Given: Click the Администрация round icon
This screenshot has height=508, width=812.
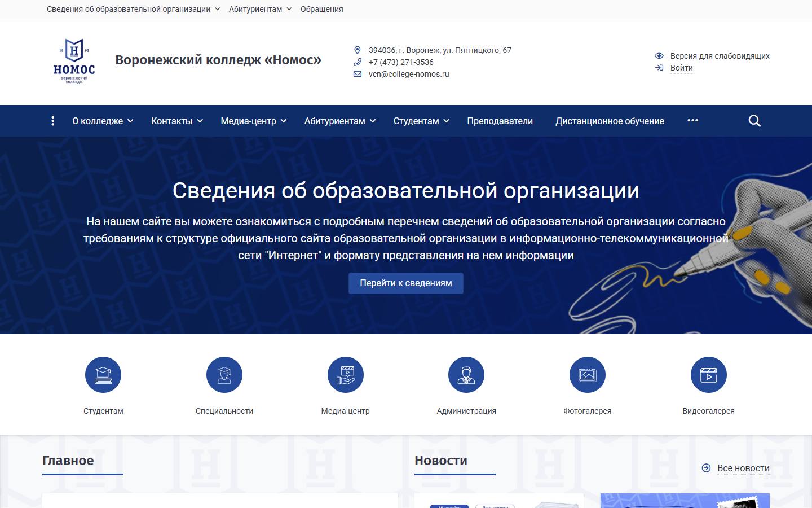Looking at the screenshot, I should click(466, 375).
